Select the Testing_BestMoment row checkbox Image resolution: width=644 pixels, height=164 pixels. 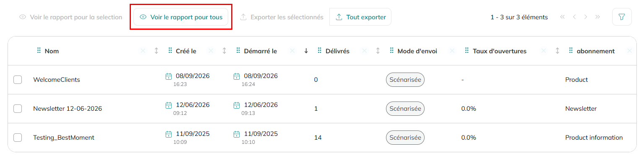click(x=18, y=138)
